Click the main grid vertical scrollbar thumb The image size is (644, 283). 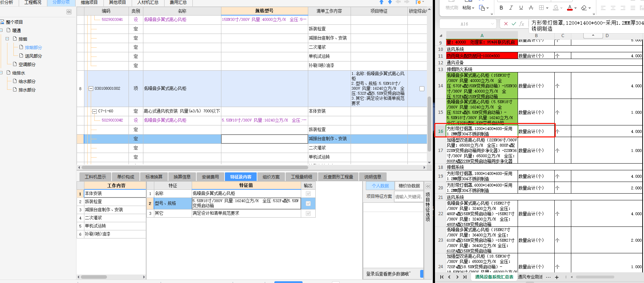tap(429, 123)
